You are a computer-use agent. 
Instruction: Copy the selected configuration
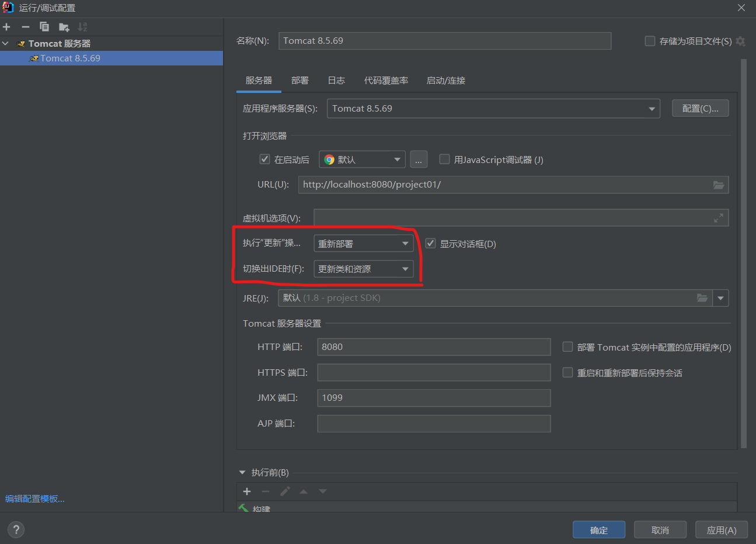pos(44,27)
